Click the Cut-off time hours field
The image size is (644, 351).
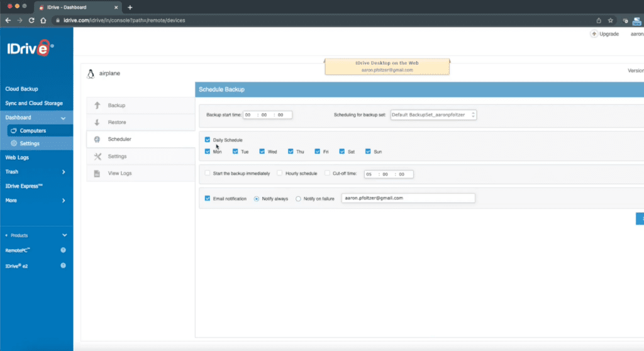(x=369, y=174)
